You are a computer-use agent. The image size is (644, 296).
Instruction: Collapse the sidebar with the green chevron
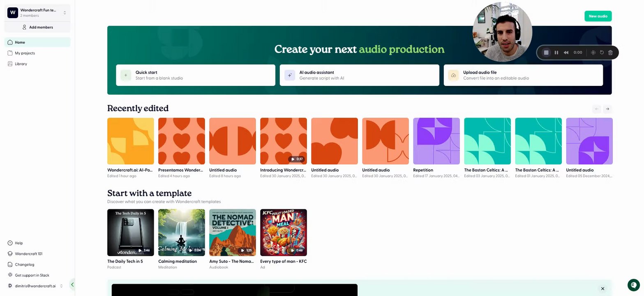click(72, 284)
